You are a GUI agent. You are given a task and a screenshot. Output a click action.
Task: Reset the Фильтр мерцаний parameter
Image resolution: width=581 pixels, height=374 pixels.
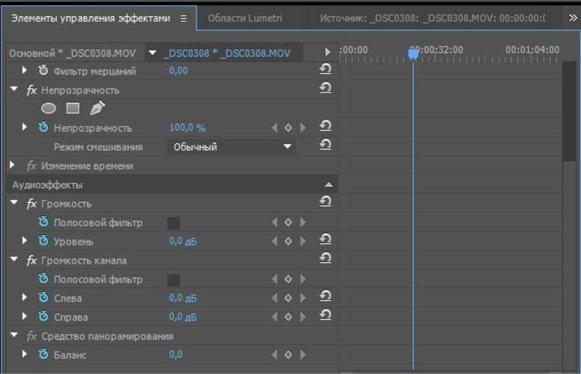pos(325,69)
